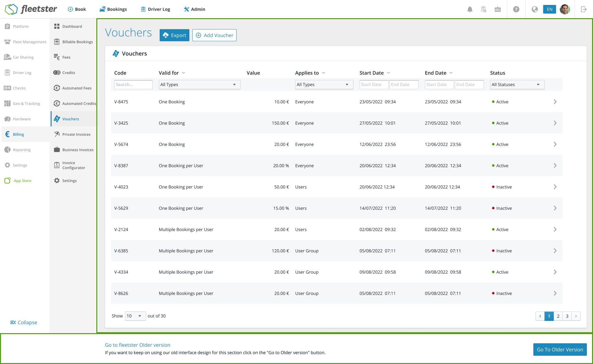Go to previous page arrow
The width and height of the screenshot is (593, 364).
pyautogui.click(x=540, y=316)
